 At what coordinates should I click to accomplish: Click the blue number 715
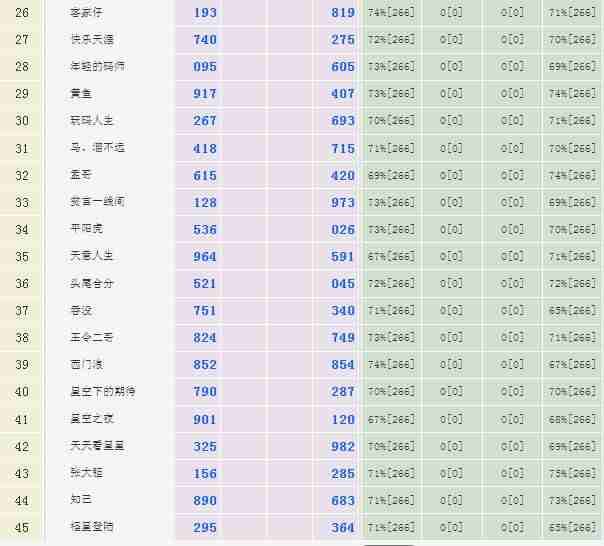(343, 148)
